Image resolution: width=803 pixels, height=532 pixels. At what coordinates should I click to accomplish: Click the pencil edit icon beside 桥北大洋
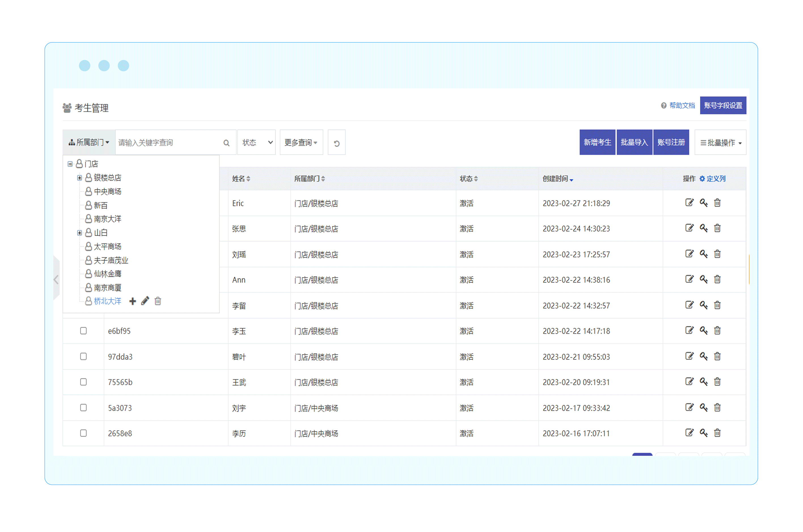[x=145, y=301]
